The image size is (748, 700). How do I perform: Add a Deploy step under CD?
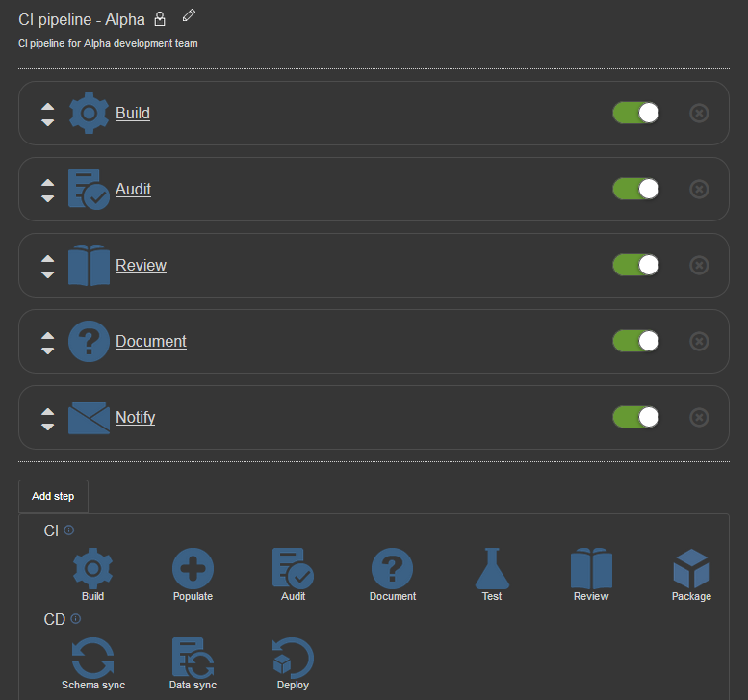pos(293,663)
